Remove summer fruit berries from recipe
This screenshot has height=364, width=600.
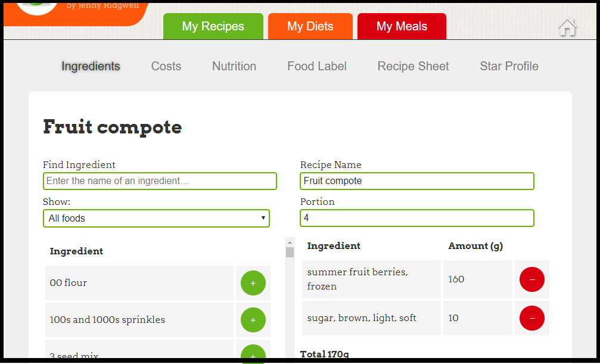point(531,279)
